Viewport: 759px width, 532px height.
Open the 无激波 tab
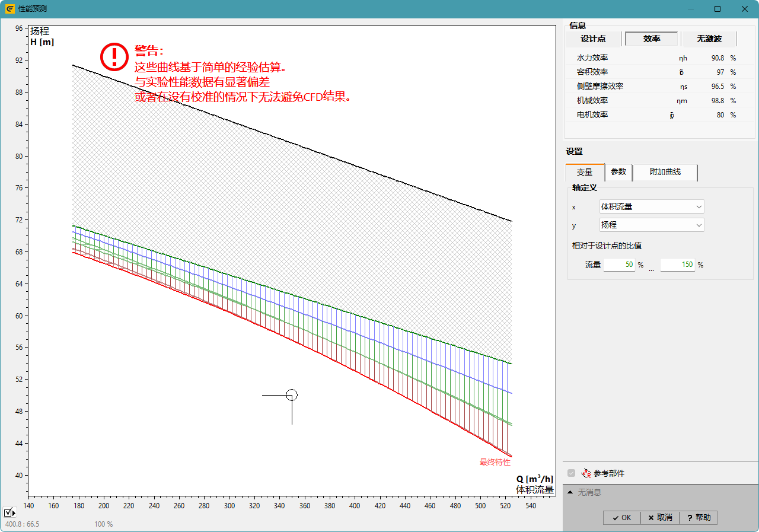709,38
